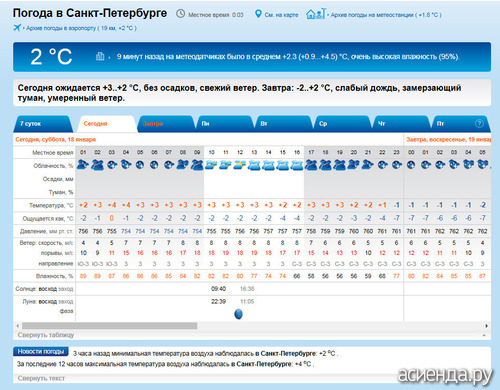This screenshot has width=500, height=390.
Task: Collapse table via Свернуть таблицу
Action: click(x=46, y=335)
